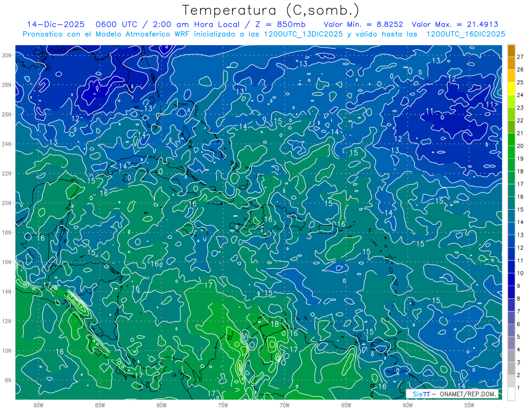Click lime legend swatch between 23 and 24

coord(511,102)
